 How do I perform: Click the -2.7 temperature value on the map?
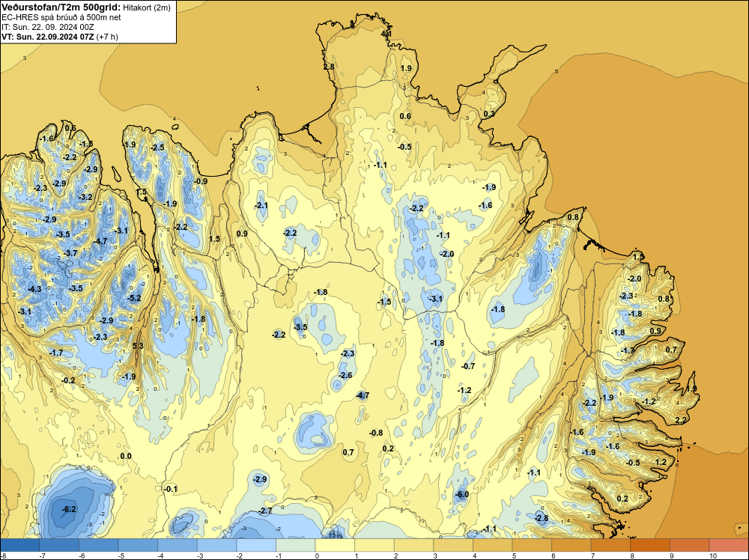265,511
